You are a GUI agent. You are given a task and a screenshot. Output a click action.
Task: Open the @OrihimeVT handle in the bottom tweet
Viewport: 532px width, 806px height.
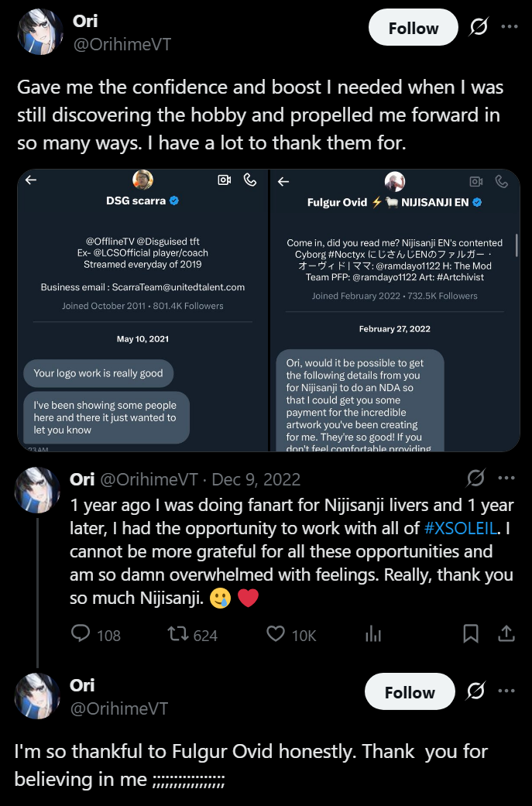coord(120,708)
